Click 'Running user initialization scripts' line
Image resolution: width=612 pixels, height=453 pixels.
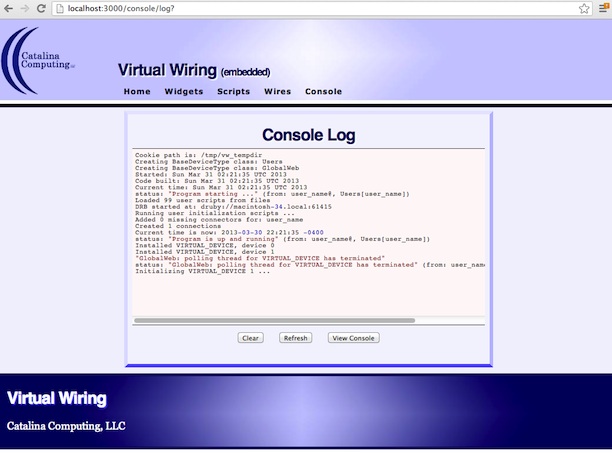pos(215,213)
